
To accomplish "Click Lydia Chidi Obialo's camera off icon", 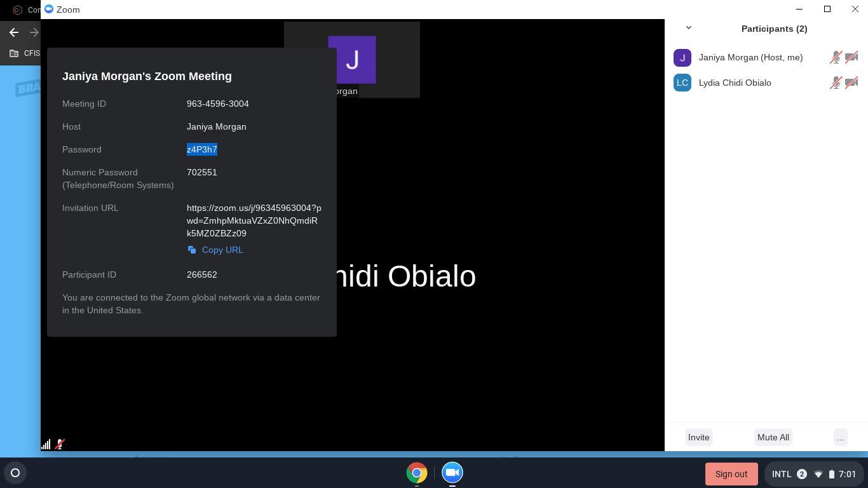I will (851, 83).
